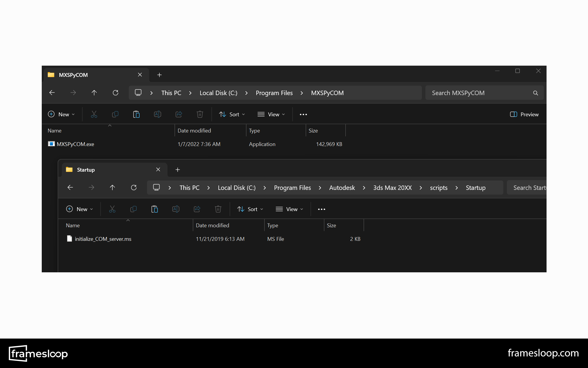Viewport: 588px width, 368px height.
Task: Expand chevron after Autodesk in Startup path
Action: click(364, 188)
